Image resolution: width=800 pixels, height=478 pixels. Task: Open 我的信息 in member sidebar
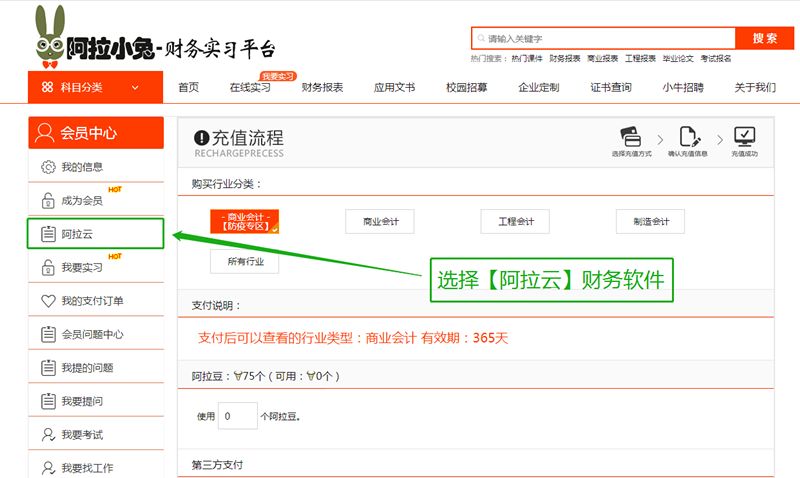(x=96, y=167)
